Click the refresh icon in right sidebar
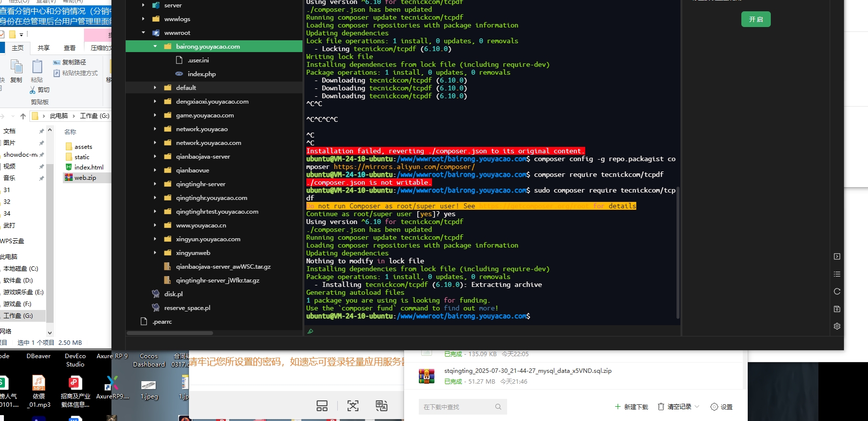The width and height of the screenshot is (868, 421). pyautogui.click(x=837, y=291)
